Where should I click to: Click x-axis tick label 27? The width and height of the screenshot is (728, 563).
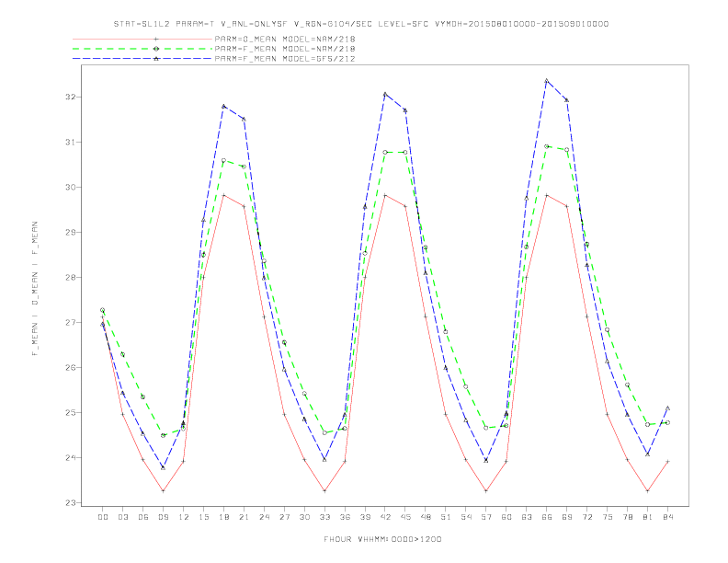(284, 517)
